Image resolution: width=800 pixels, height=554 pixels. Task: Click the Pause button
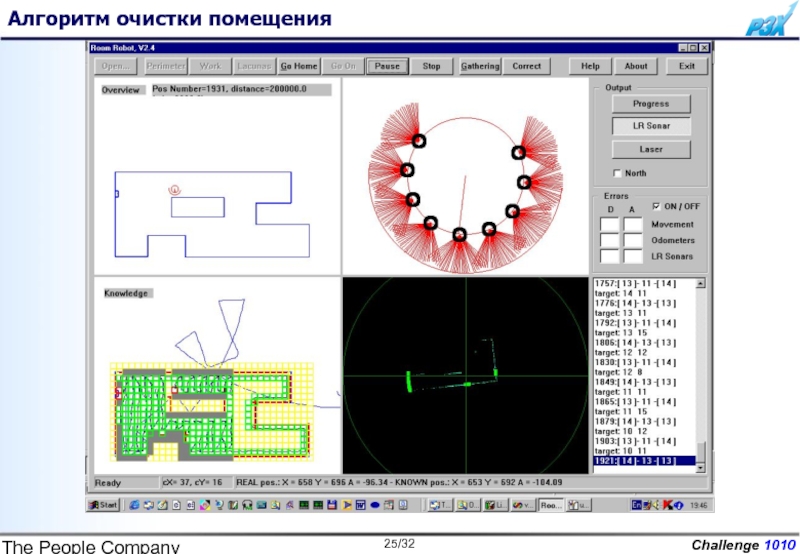coord(387,66)
